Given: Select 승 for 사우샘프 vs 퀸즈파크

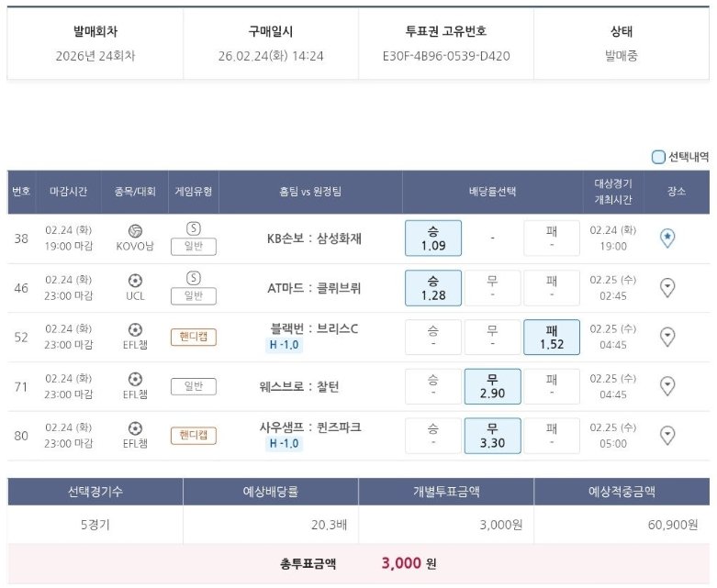Looking at the screenshot, I should (x=432, y=435).
